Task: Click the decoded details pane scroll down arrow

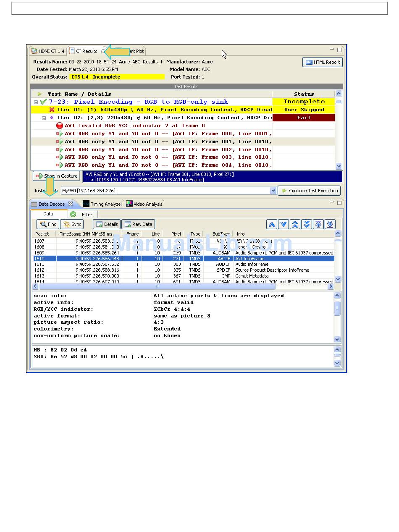Action: pyautogui.click(x=337, y=340)
